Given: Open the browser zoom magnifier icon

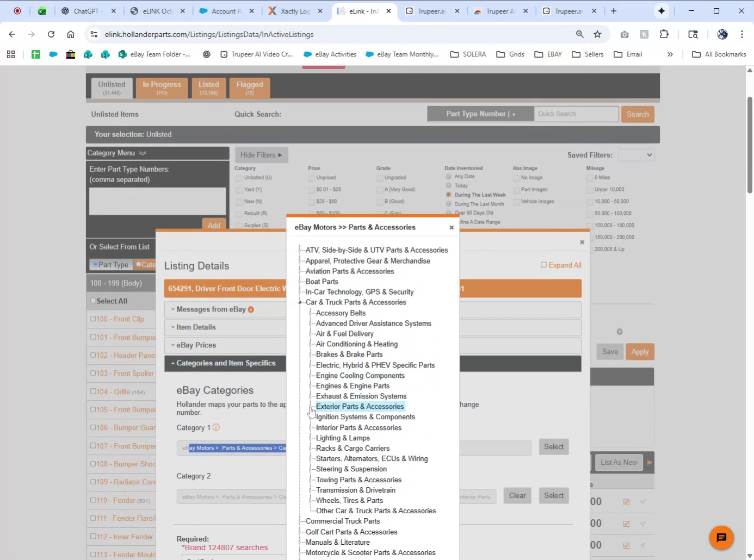Looking at the screenshot, I should tap(580, 34).
